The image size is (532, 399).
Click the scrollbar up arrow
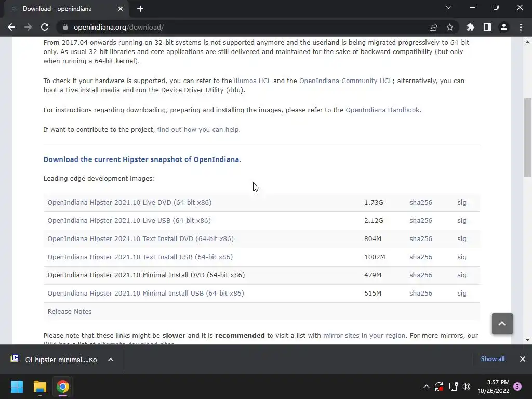pyautogui.click(x=527, y=42)
